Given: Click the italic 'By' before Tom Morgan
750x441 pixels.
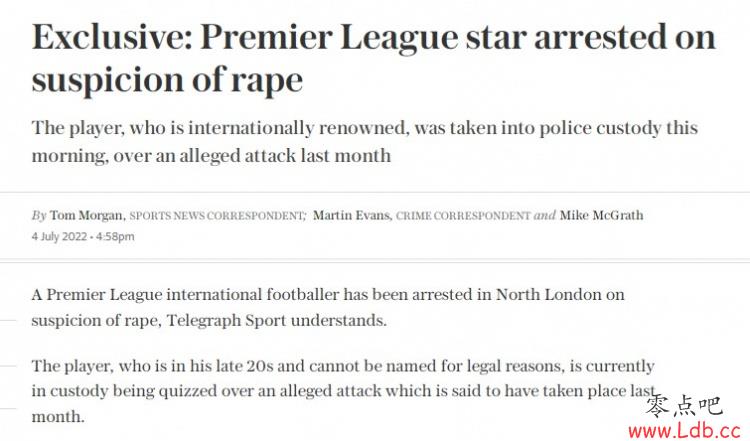Looking at the screenshot, I should click(39, 216).
